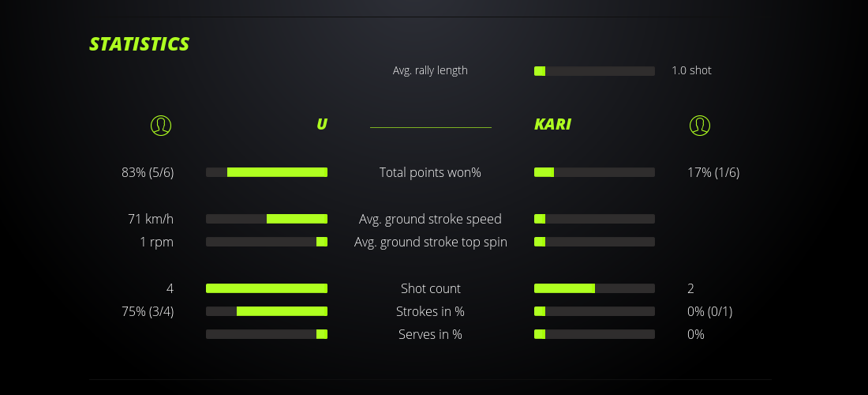This screenshot has height=395, width=868.
Task: Click the Shot count label
Action: (x=430, y=288)
